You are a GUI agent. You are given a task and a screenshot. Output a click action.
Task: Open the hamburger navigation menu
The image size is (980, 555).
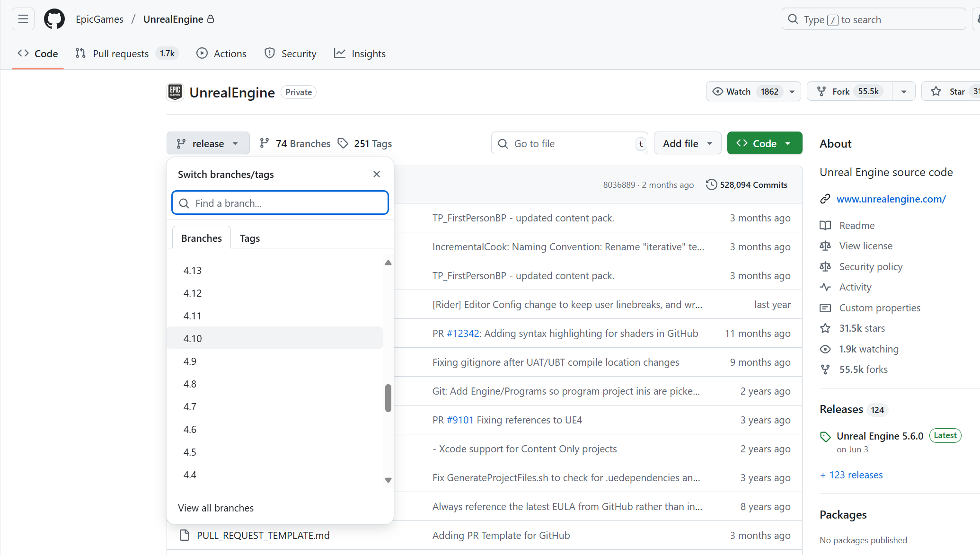click(x=23, y=19)
